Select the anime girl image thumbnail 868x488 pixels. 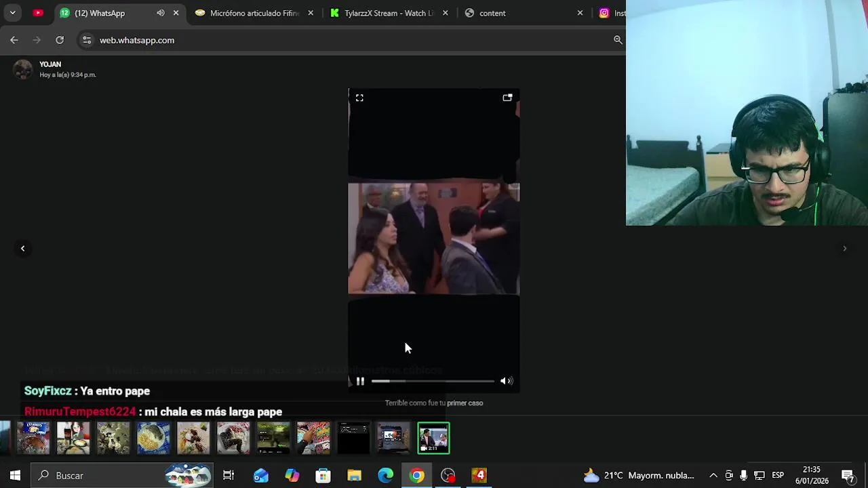pyautogui.click(x=73, y=438)
